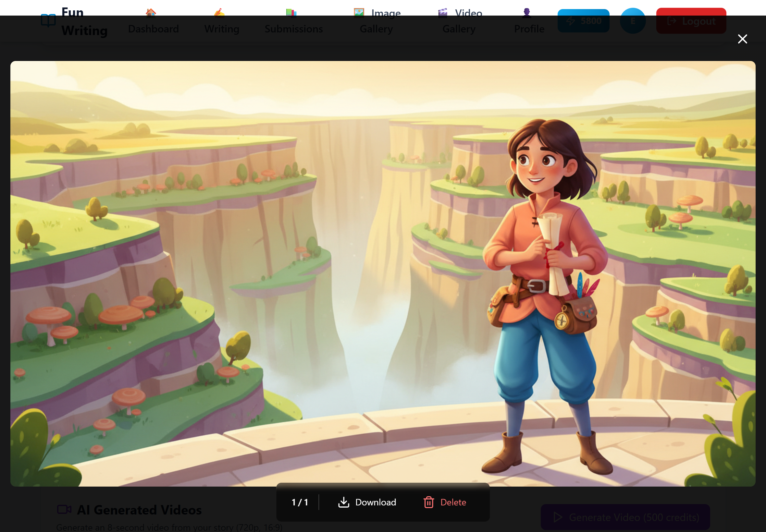Click the download arrow icon
Viewport: 766px width, 532px height.
(343, 502)
